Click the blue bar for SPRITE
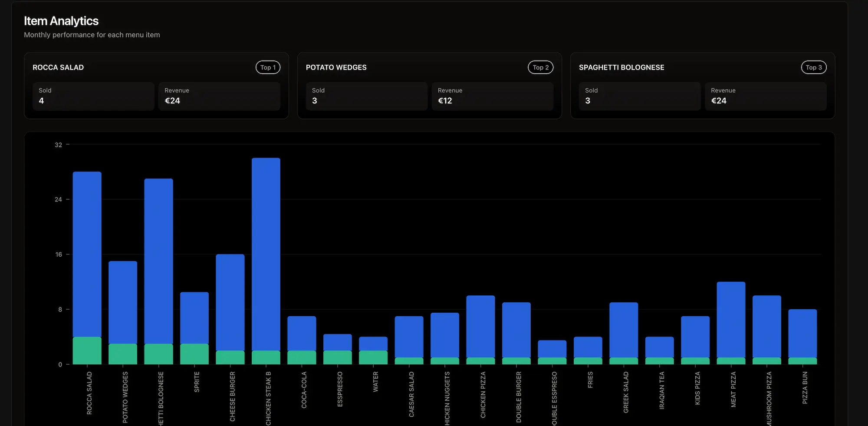 point(194,318)
